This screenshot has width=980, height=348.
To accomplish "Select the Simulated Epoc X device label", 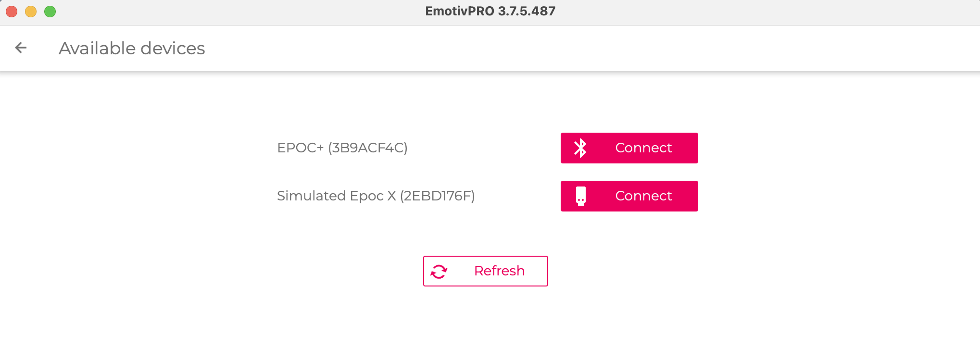I will [x=376, y=196].
